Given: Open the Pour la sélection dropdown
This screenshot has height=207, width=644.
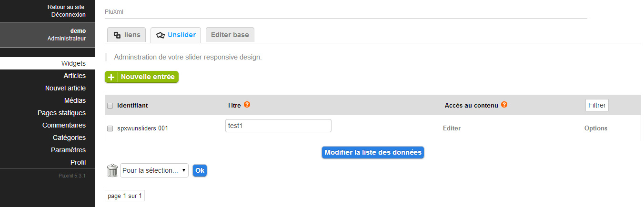Looking at the screenshot, I should 154,170.
